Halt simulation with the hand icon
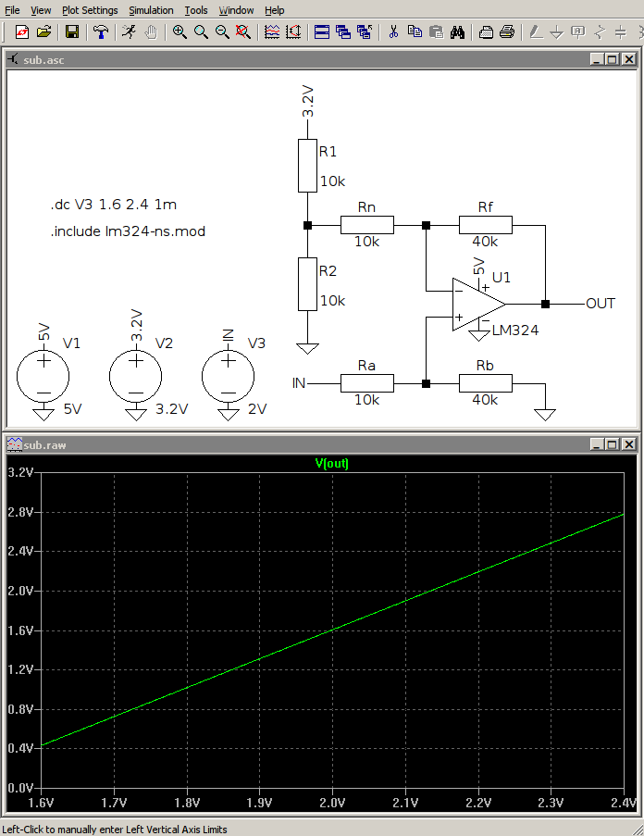 point(151,32)
